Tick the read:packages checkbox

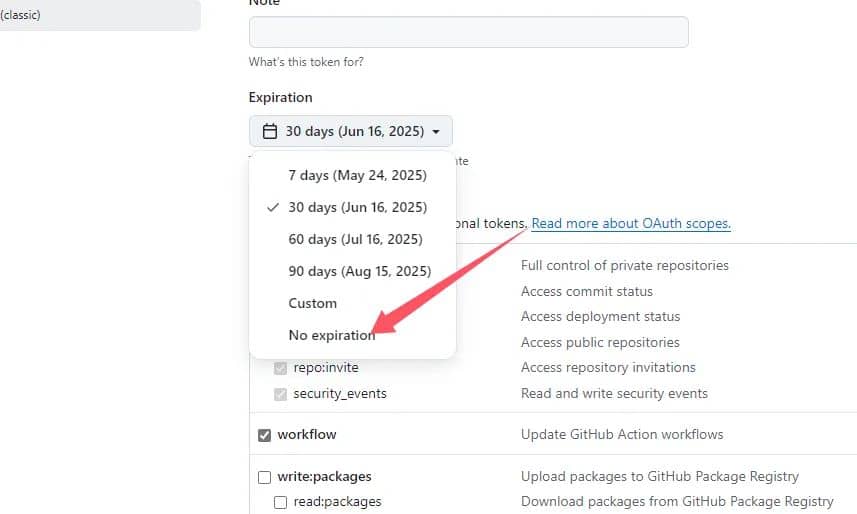(x=281, y=502)
